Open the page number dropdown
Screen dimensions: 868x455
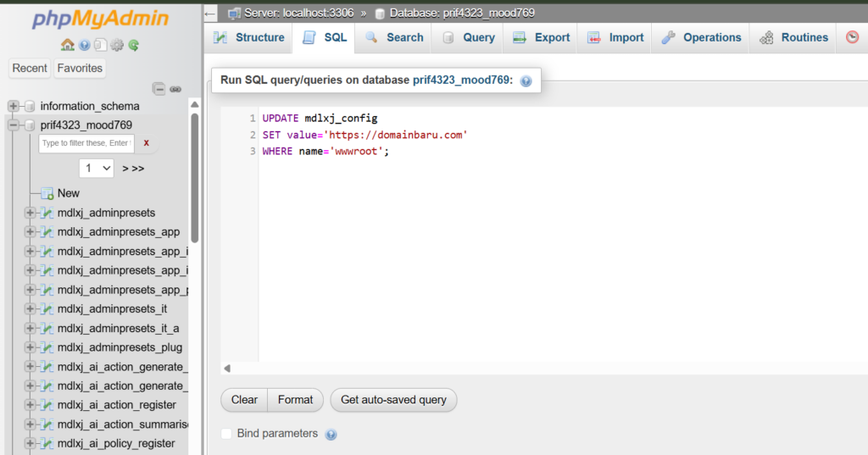pyautogui.click(x=97, y=169)
